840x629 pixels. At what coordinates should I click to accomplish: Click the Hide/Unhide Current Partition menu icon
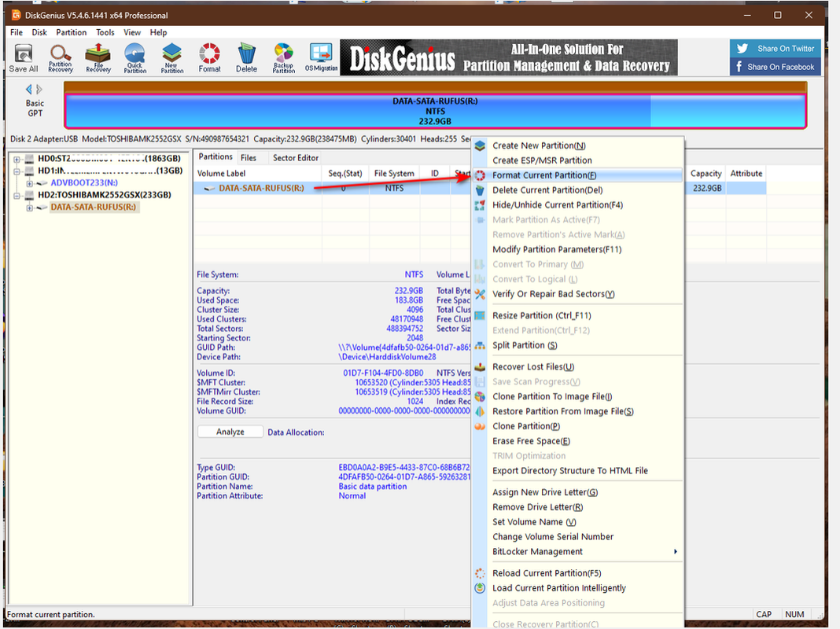(x=480, y=205)
